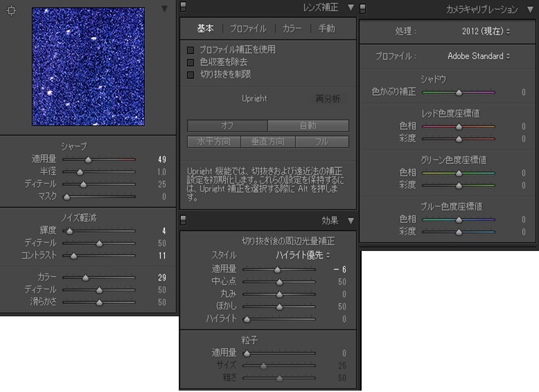
Task: Switch to the 手動 tab
Action: (x=327, y=29)
